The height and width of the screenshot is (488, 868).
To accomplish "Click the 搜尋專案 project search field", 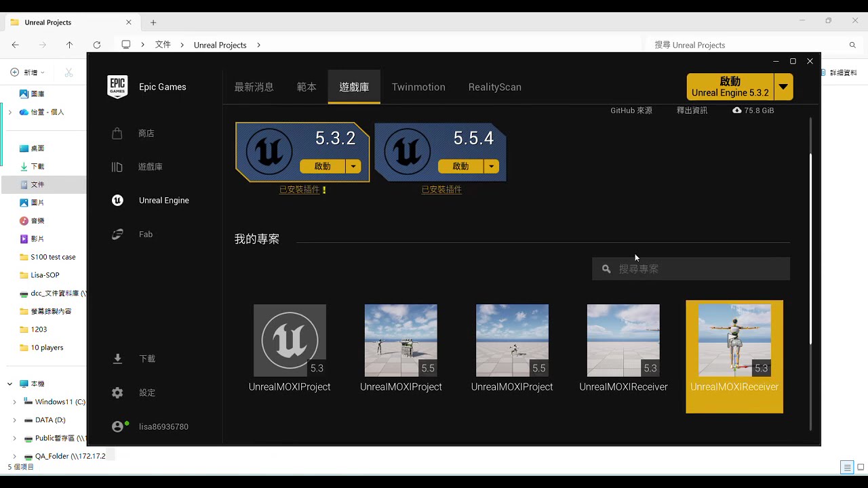I will click(x=691, y=269).
